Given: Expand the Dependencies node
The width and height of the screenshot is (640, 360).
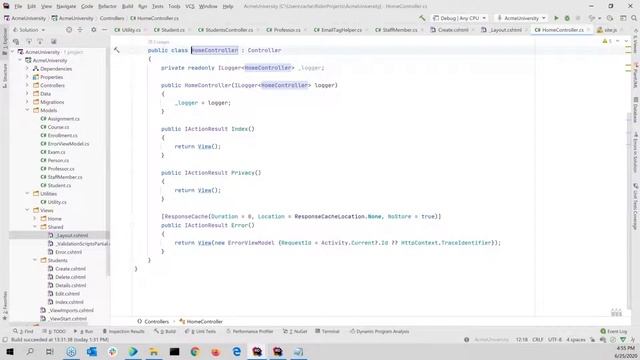Looking at the screenshot, I should click(28, 69).
